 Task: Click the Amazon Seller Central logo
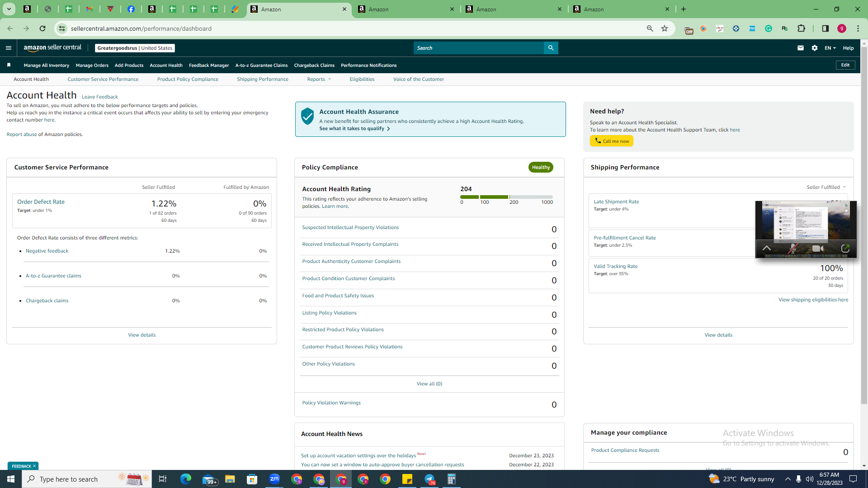point(52,48)
